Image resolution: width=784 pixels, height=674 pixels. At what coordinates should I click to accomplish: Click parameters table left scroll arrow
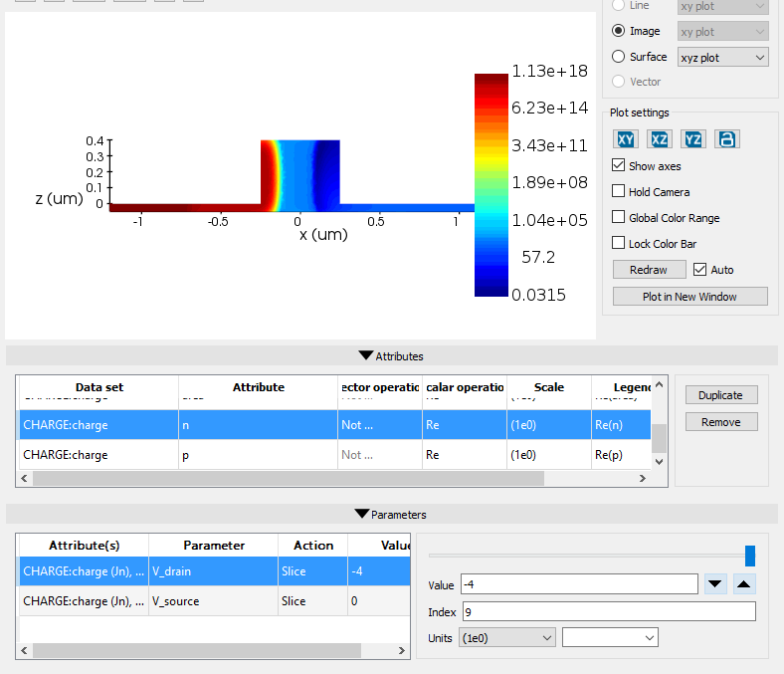tap(24, 650)
